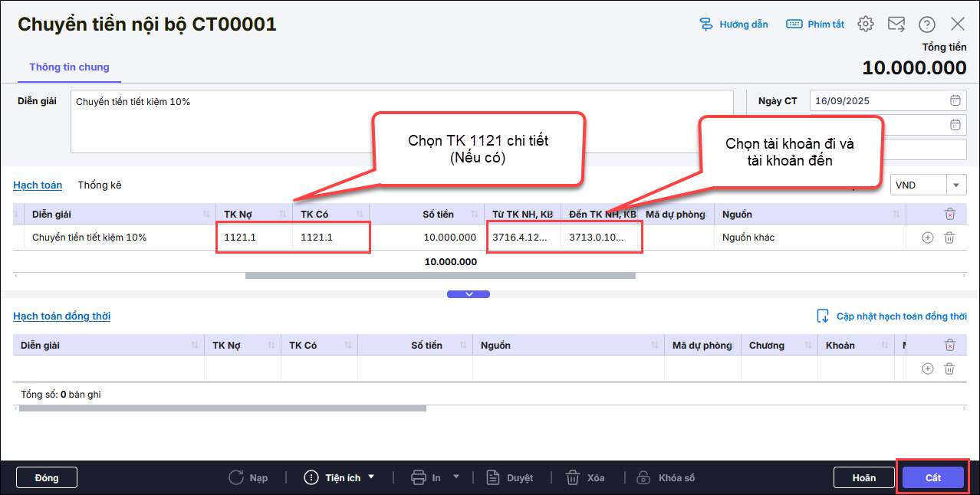The width and height of the screenshot is (980, 495).
Task: Click in the Diễn giải text field
Action: click(x=402, y=121)
